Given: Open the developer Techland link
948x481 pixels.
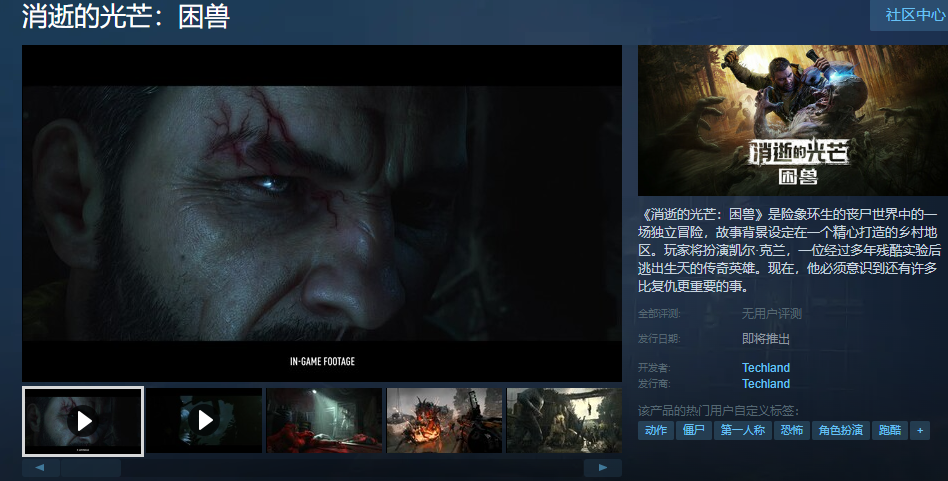Looking at the screenshot, I should 766,368.
